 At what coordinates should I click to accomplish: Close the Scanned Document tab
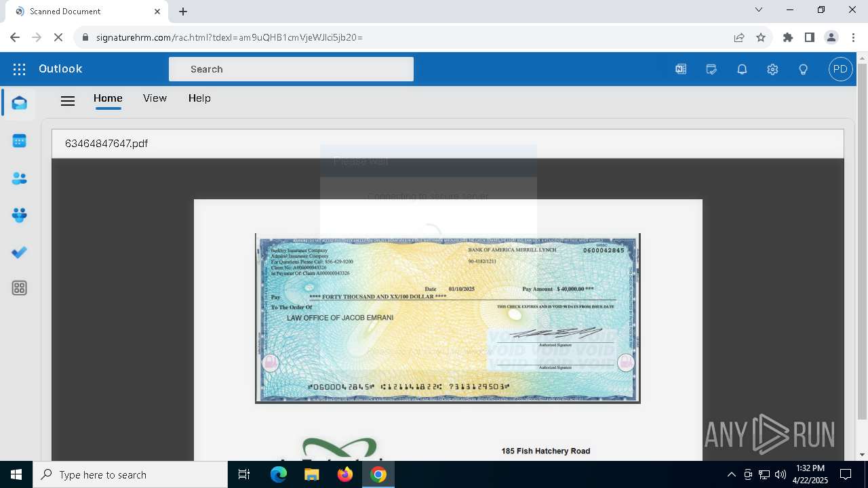pos(157,11)
